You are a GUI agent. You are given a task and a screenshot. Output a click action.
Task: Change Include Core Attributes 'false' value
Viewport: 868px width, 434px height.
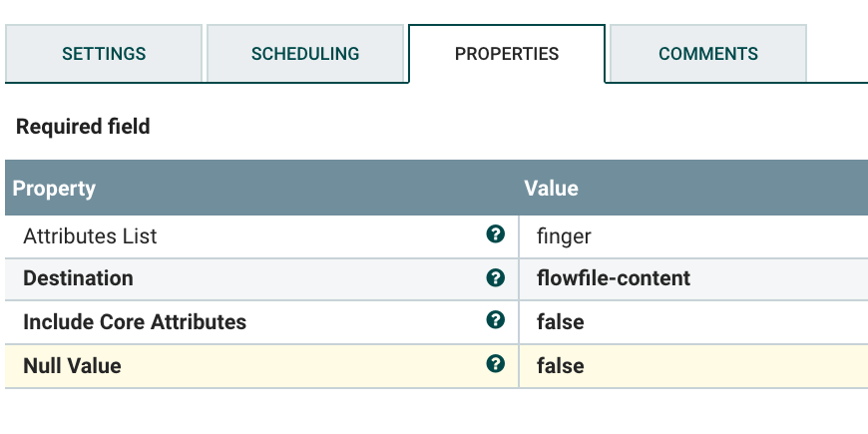coord(560,322)
